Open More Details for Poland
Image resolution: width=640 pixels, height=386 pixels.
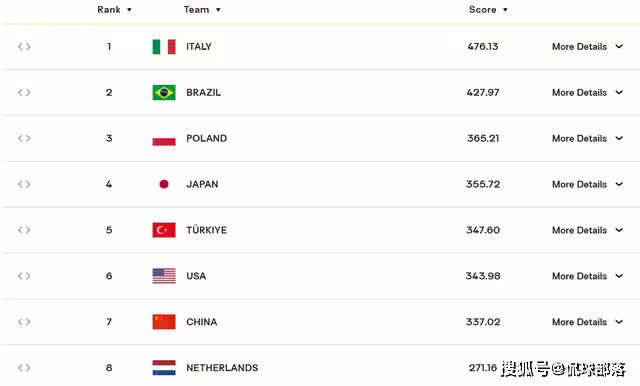pyautogui.click(x=587, y=138)
